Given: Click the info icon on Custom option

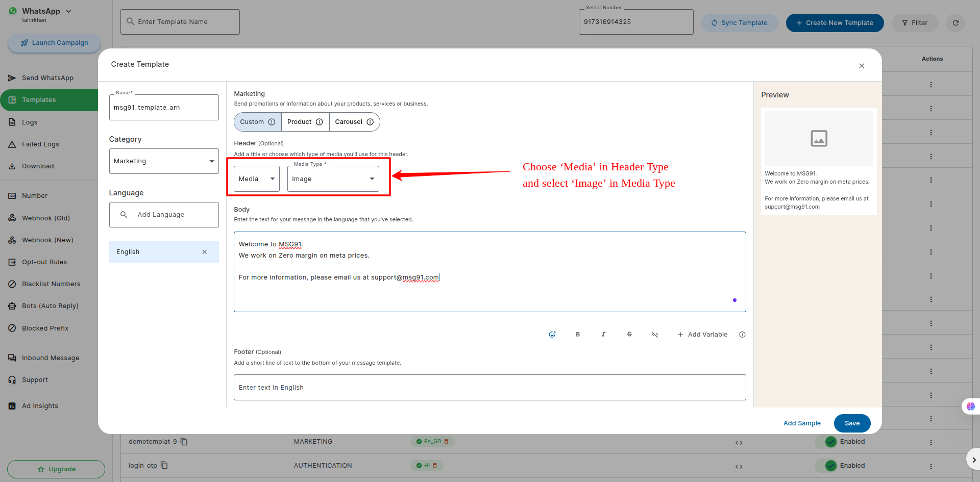Looking at the screenshot, I should coord(272,122).
